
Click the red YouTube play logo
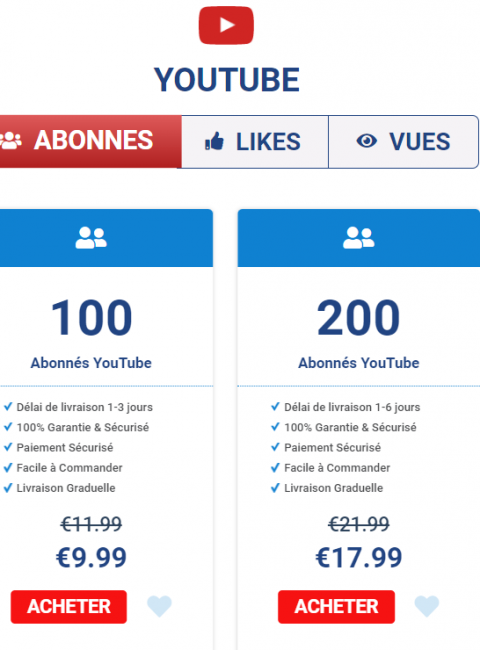coord(226,25)
